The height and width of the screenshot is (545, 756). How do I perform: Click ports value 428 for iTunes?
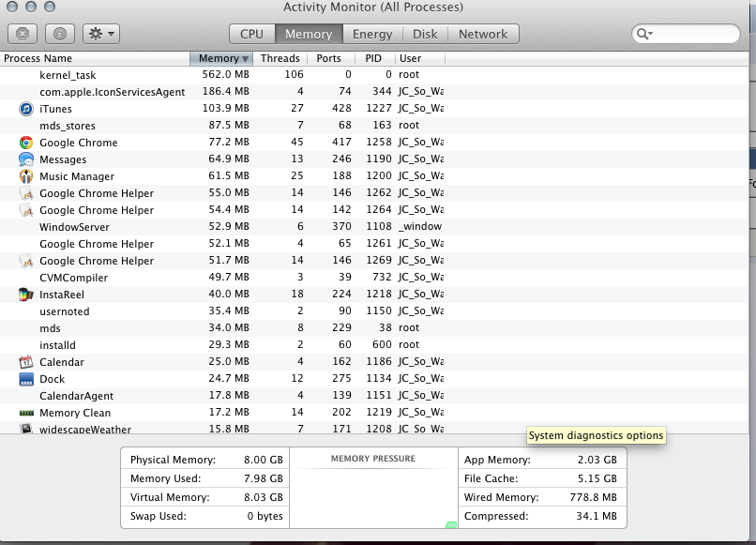pyautogui.click(x=341, y=108)
